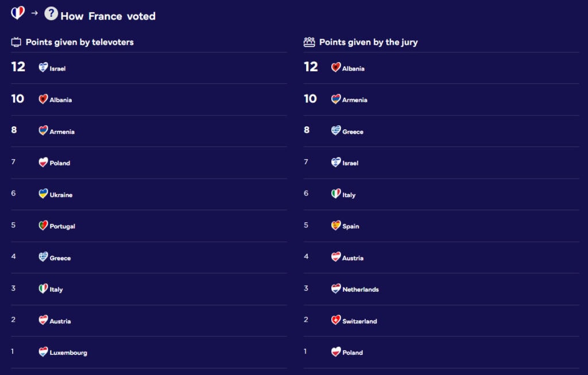Click 'Points given by the jury' header

tap(368, 42)
